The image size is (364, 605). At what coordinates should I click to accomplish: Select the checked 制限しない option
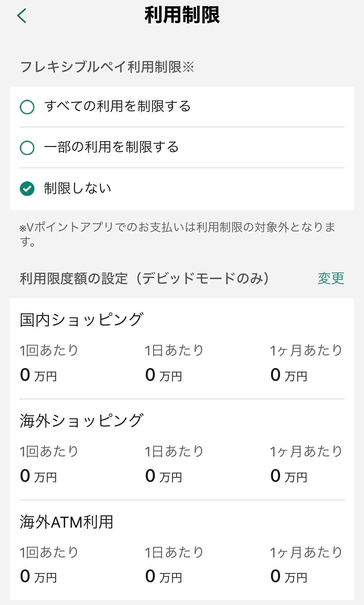(x=27, y=189)
